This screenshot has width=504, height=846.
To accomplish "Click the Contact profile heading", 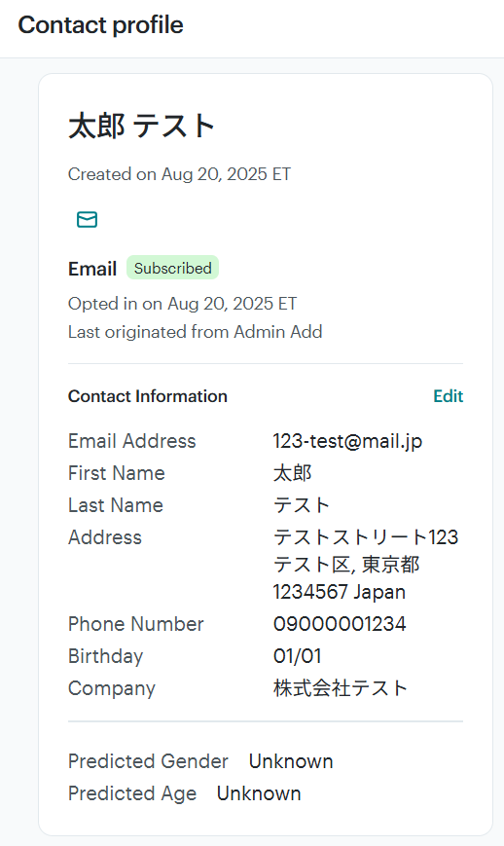I will tap(101, 24).
